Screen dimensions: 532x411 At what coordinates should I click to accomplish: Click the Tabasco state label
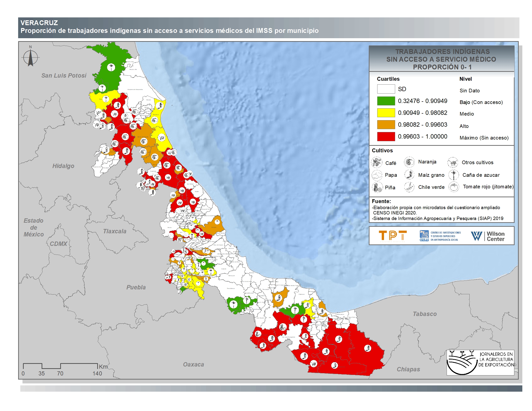(x=425, y=314)
